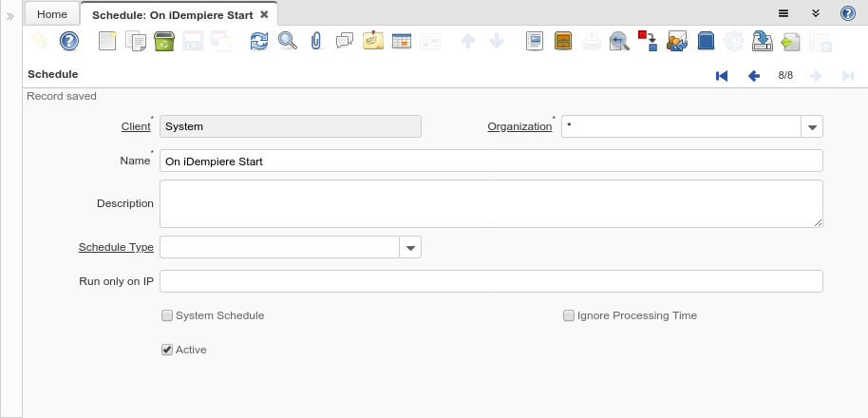
Task: Create a new record with New icon
Action: tap(107, 41)
